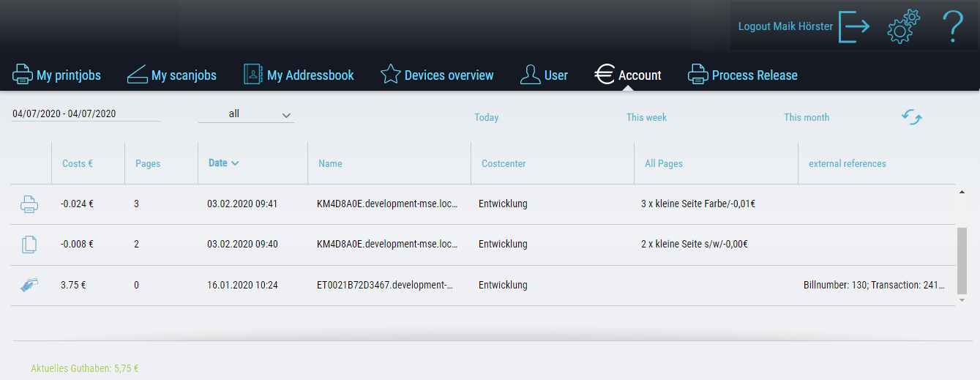Screen dimensions: 980x380
Task: Click the Costs € column header
Action: click(x=78, y=163)
